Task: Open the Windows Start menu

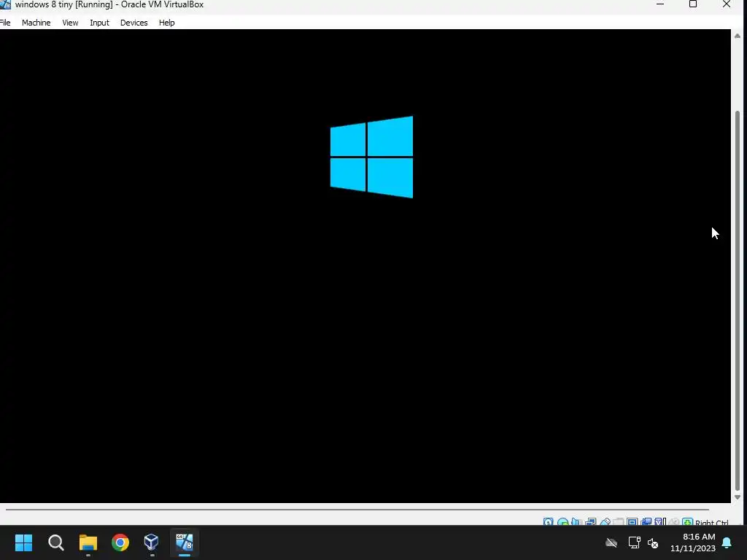Action: [x=24, y=542]
